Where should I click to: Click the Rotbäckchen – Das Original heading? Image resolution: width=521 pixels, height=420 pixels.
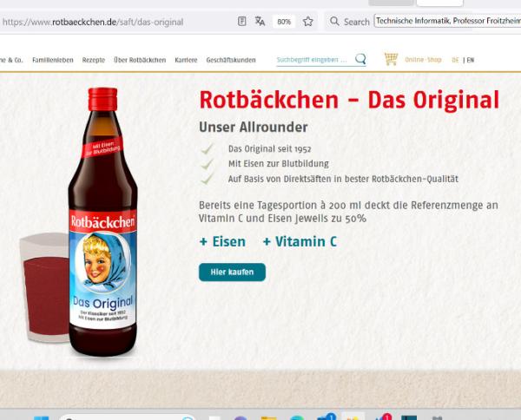click(349, 100)
